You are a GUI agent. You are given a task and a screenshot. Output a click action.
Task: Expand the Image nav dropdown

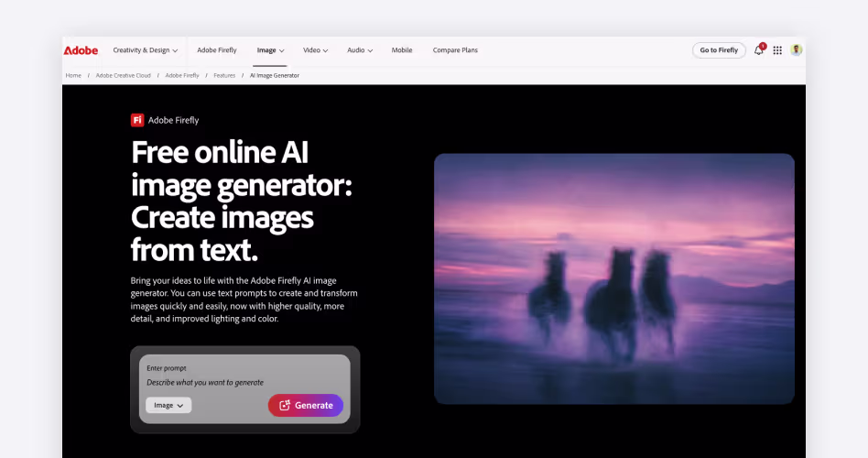point(270,49)
